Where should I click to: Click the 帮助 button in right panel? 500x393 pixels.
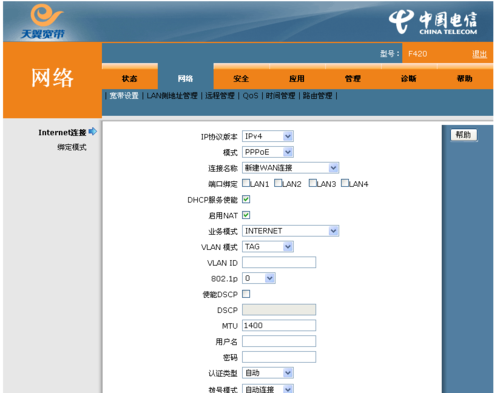coord(464,135)
